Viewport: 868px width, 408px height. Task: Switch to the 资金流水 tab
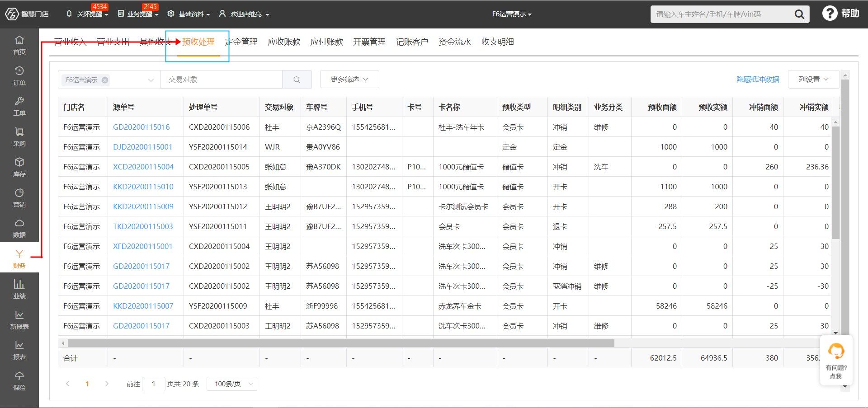(455, 42)
